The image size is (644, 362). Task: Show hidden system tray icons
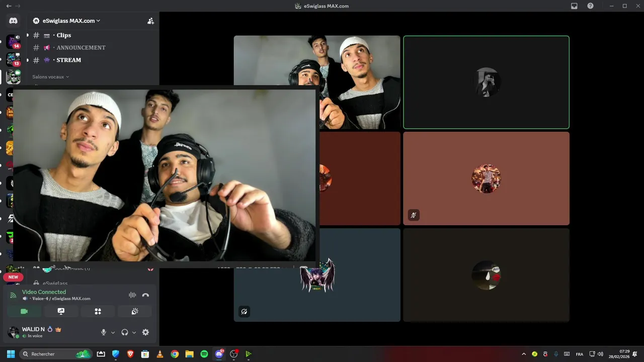(x=524, y=354)
